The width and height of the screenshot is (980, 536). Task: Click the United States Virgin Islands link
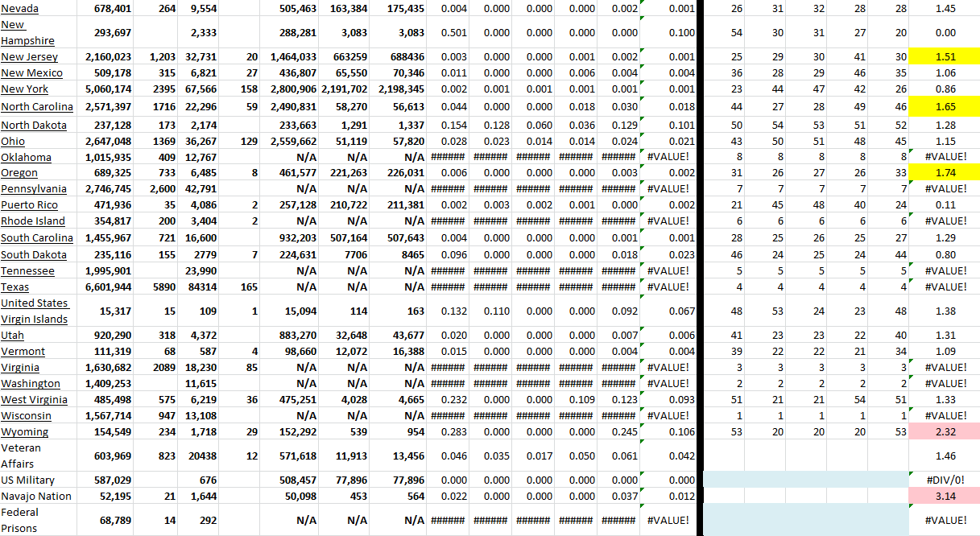click(34, 311)
